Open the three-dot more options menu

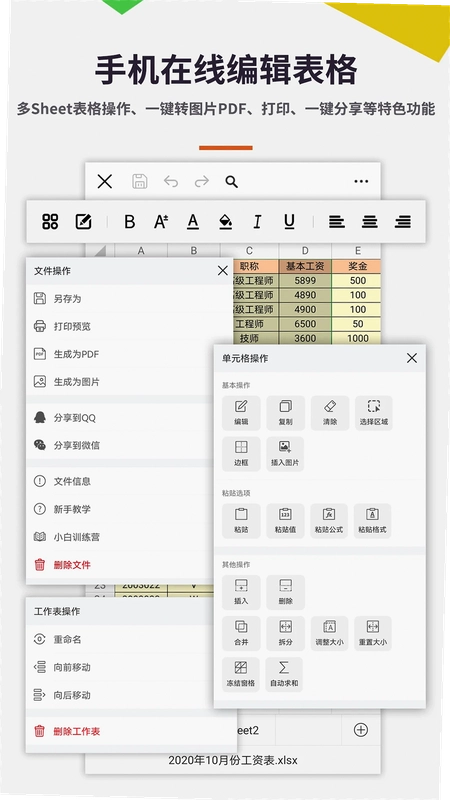coord(361,182)
